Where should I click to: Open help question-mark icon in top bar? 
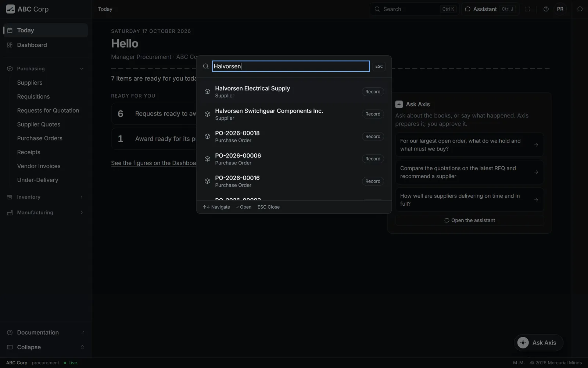(x=546, y=9)
